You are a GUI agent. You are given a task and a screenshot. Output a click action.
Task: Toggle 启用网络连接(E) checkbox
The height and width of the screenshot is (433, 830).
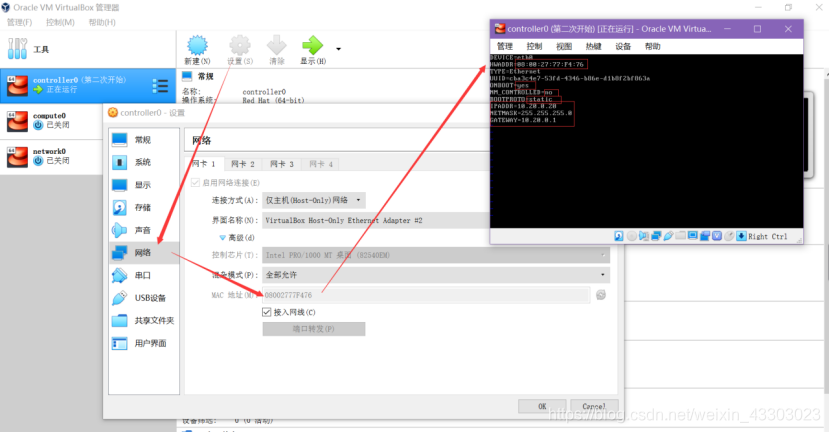pyautogui.click(x=195, y=183)
